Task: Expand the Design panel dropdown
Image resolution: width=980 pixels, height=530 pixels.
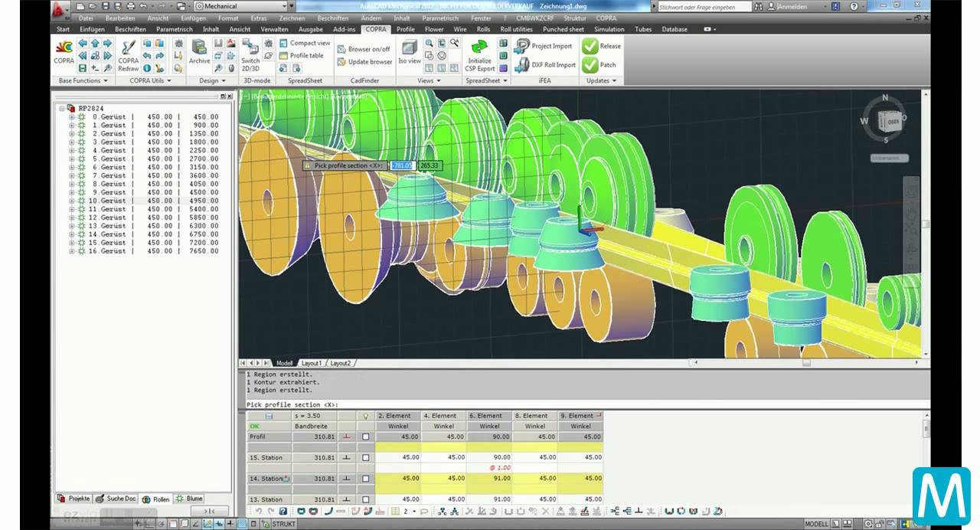Action: [x=212, y=80]
